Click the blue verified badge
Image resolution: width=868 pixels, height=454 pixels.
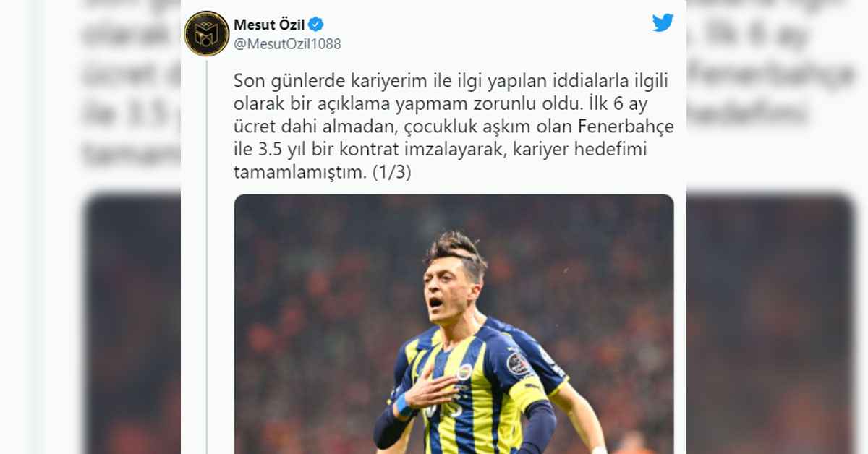[316, 24]
